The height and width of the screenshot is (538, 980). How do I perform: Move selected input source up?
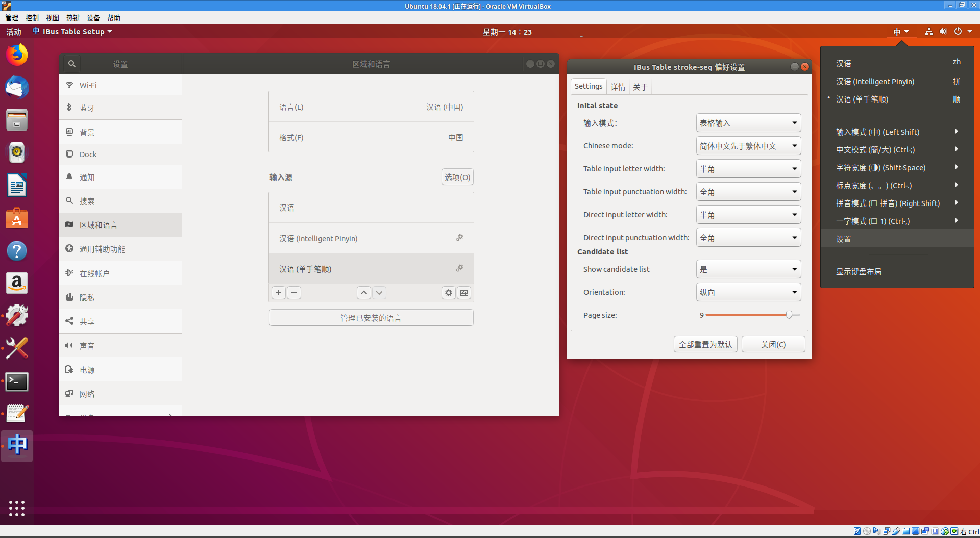(x=364, y=293)
